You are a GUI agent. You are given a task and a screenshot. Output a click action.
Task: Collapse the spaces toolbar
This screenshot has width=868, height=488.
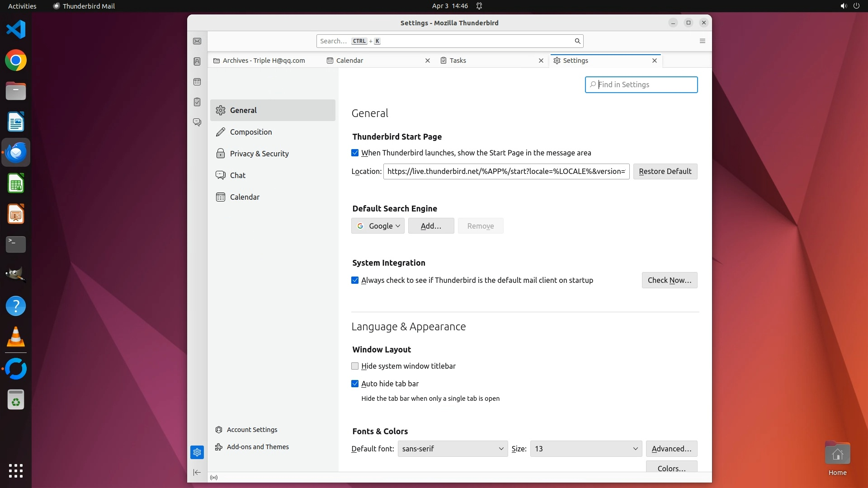[x=197, y=472]
